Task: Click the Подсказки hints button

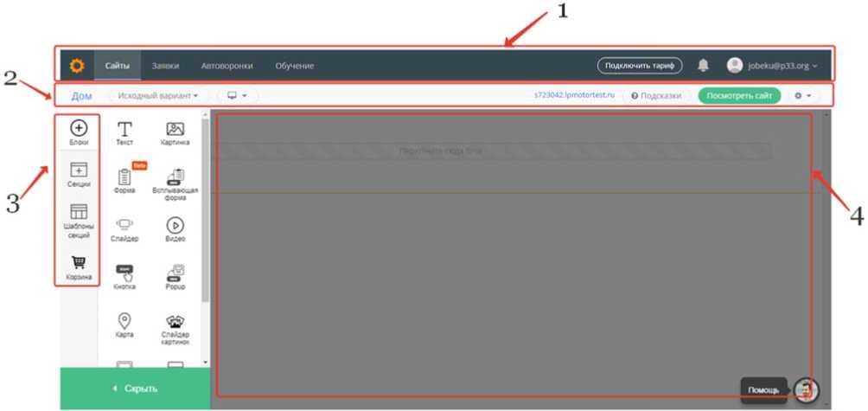Action: click(656, 96)
